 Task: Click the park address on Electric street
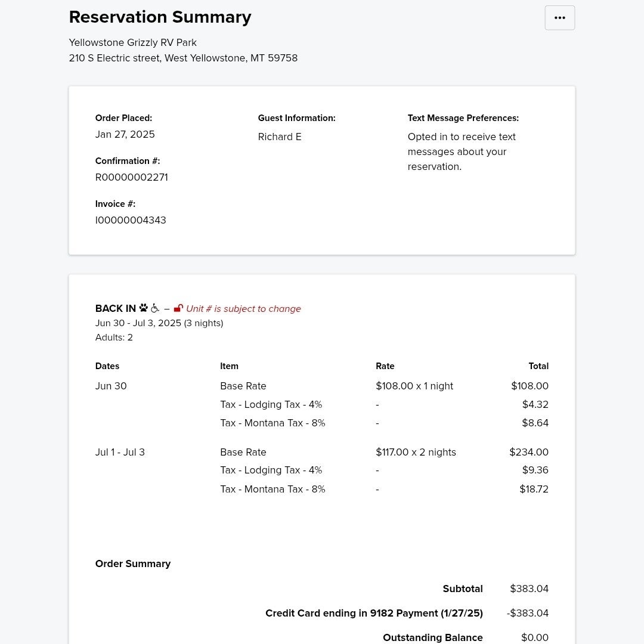pos(183,58)
